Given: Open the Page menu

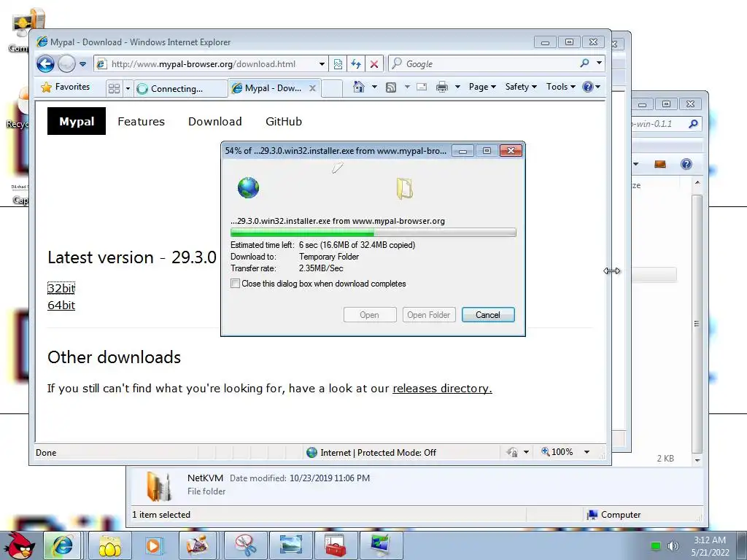Looking at the screenshot, I should (482, 87).
